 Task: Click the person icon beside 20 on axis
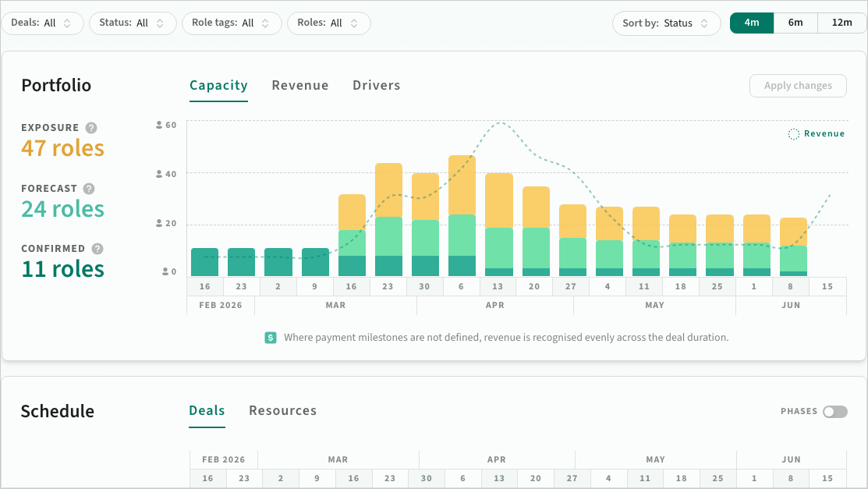(x=159, y=224)
